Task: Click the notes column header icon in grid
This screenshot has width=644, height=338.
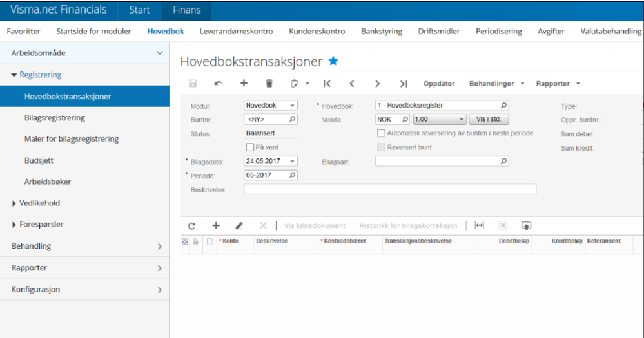Action: [x=185, y=241]
